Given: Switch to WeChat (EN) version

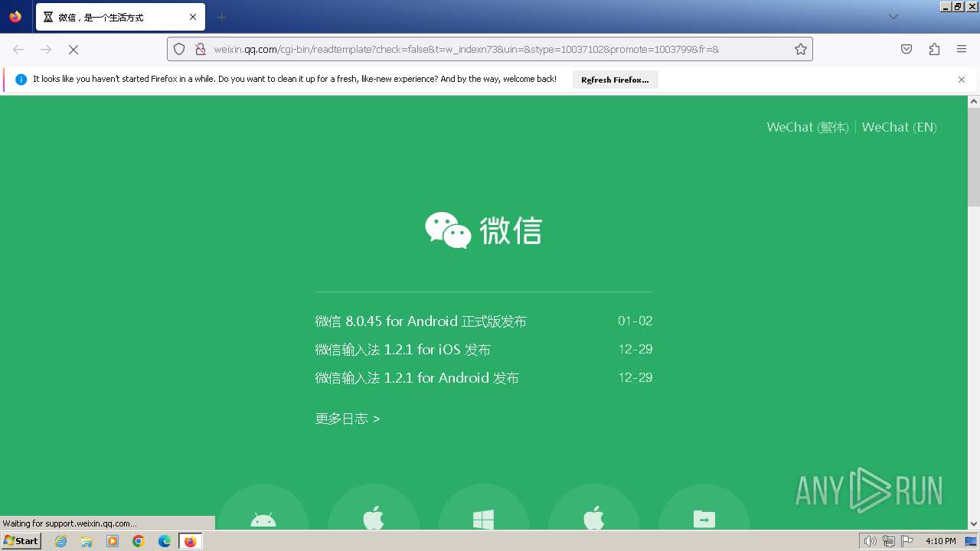Looking at the screenshot, I should click(900, 127).
